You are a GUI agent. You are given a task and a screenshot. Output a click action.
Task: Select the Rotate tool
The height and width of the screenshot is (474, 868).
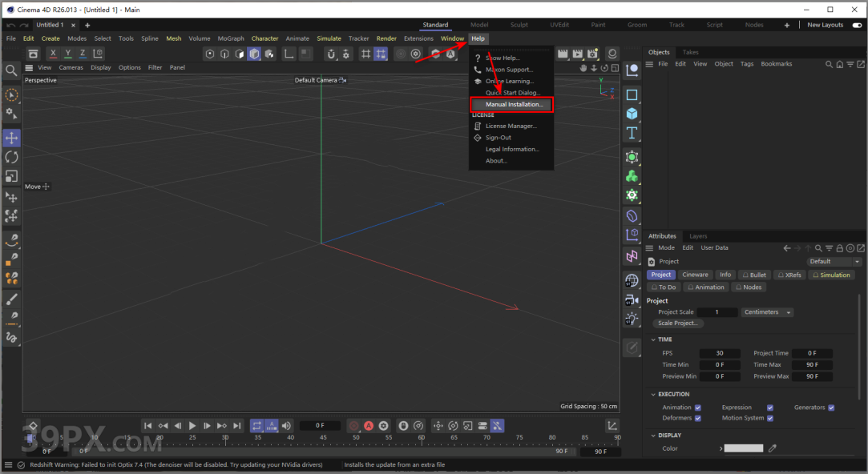click(11, 157)
